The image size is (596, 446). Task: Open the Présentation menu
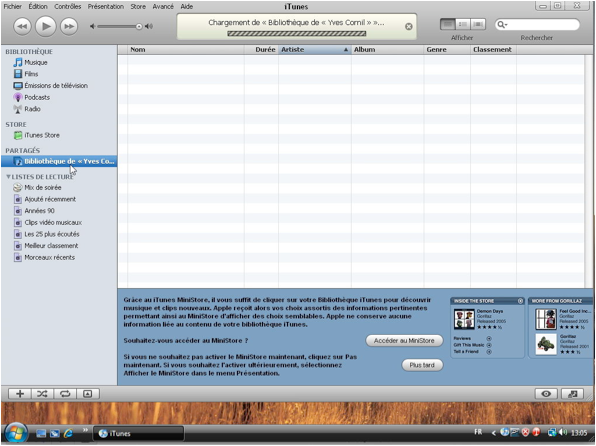click(106, 6)
